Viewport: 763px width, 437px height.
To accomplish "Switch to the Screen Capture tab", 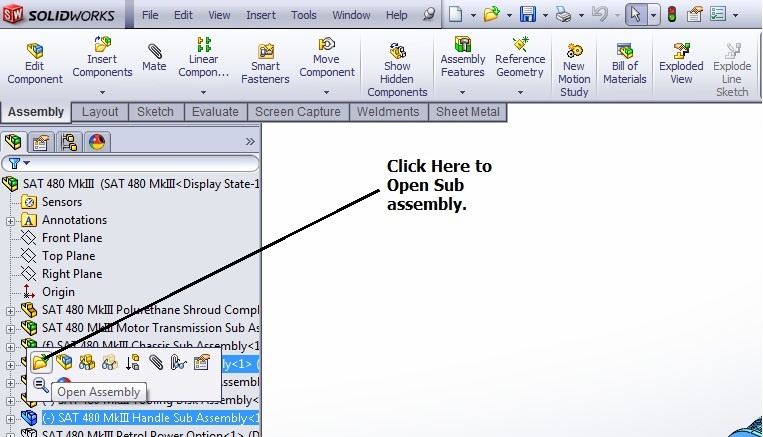I will [x=298, y=112].
